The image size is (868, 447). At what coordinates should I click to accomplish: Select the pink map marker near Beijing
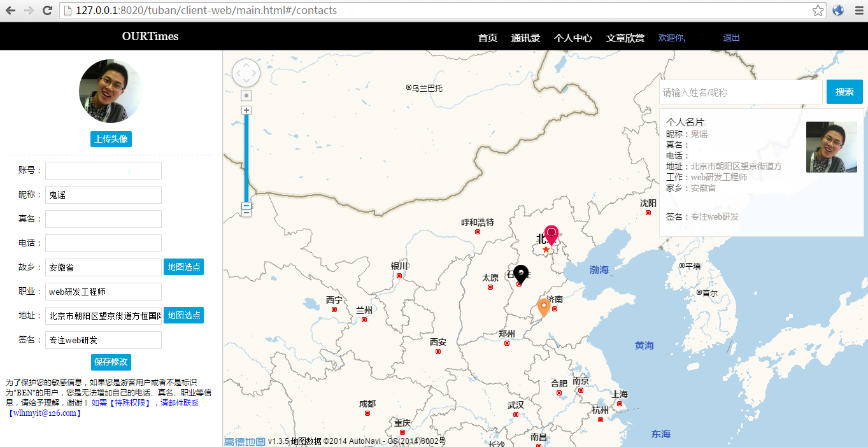click(551, 235)
